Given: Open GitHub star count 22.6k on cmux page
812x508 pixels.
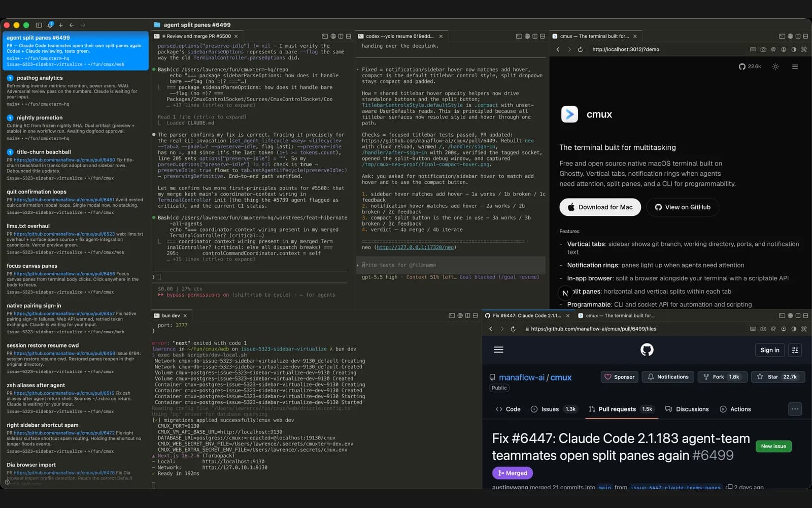Looking at the screenshot, I should [750, 67].
